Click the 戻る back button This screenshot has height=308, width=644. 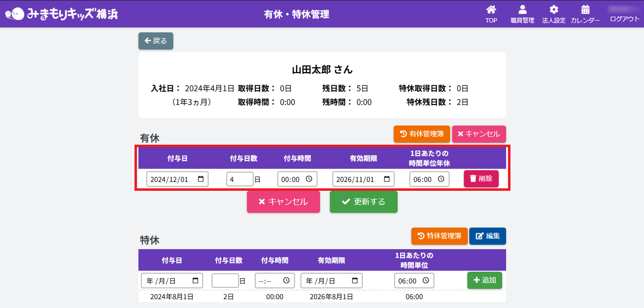click(x=156, y=41)
